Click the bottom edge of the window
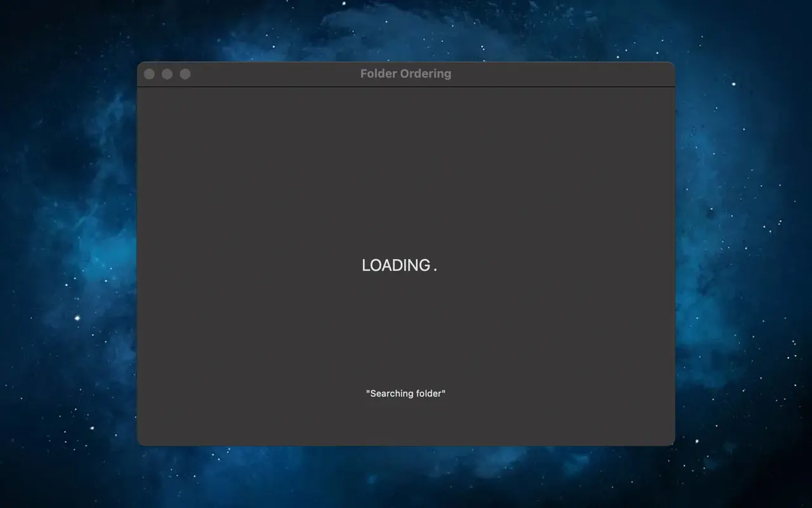Image resolution: width=812 pixels, height=508 pixels. [406, 443]
